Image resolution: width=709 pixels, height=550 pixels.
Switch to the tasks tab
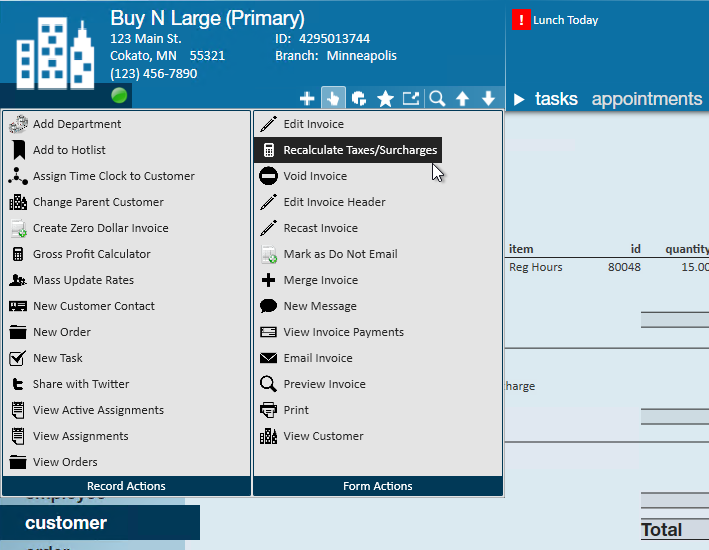point(556,99)
